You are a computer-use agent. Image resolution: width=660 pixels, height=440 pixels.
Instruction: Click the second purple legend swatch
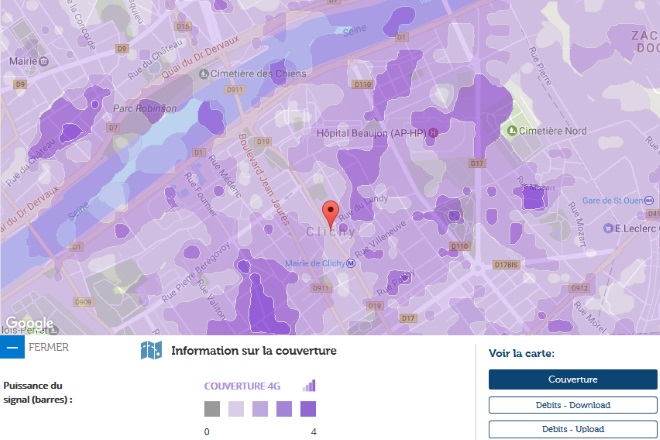click(x=260, y=409)
